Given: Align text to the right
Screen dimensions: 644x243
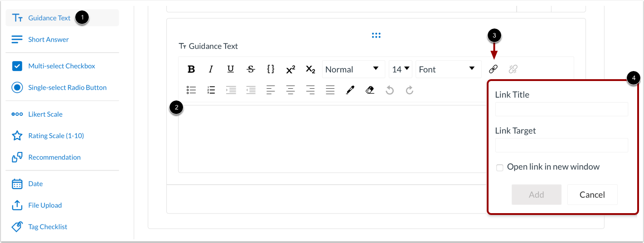Looking at the screenshot, I should pos(310,90).
